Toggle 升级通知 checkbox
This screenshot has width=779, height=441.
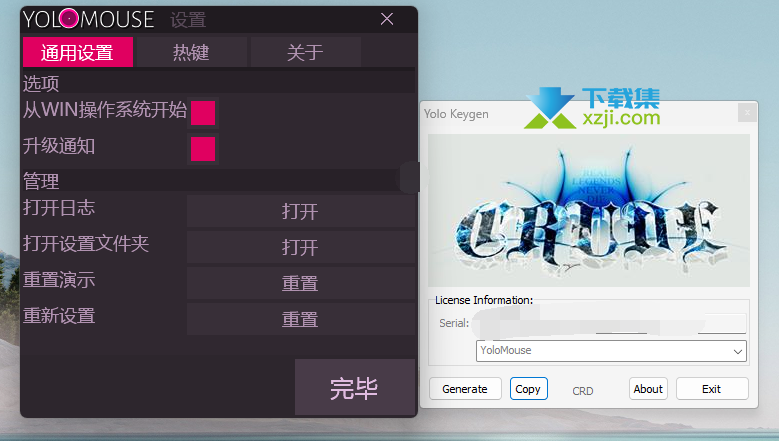point(203,149)
